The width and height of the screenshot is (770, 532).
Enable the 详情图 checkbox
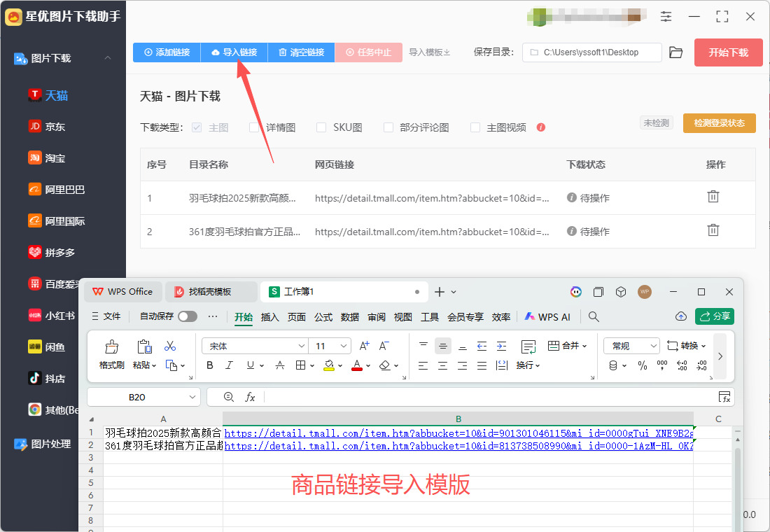(254, 127)
